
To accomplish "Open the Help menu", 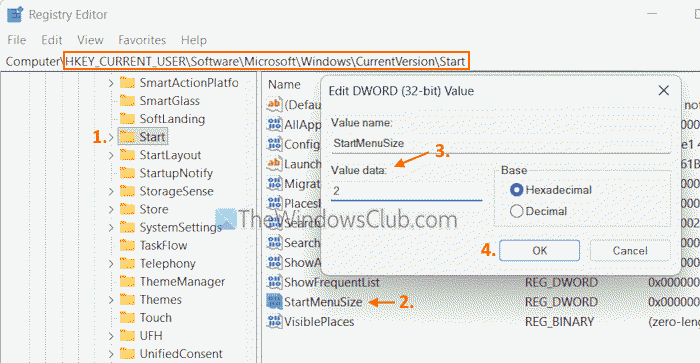I will coord(193,40).
